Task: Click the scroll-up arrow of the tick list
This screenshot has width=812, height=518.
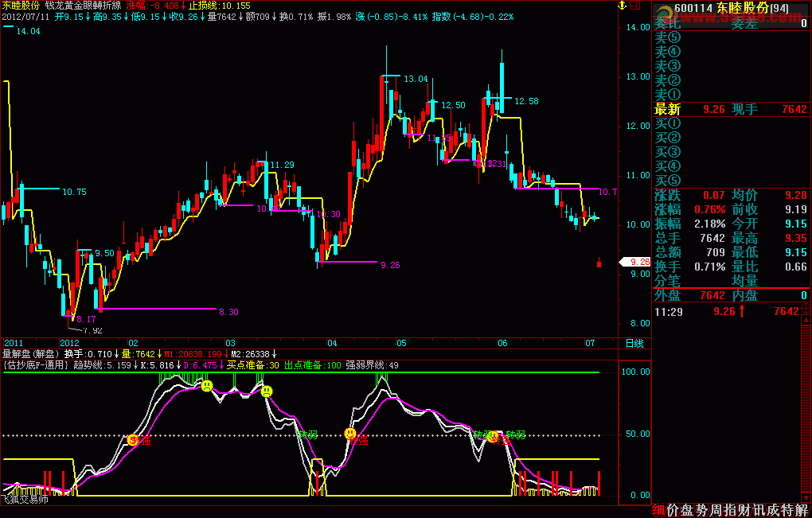Action: tap(806, 321)
